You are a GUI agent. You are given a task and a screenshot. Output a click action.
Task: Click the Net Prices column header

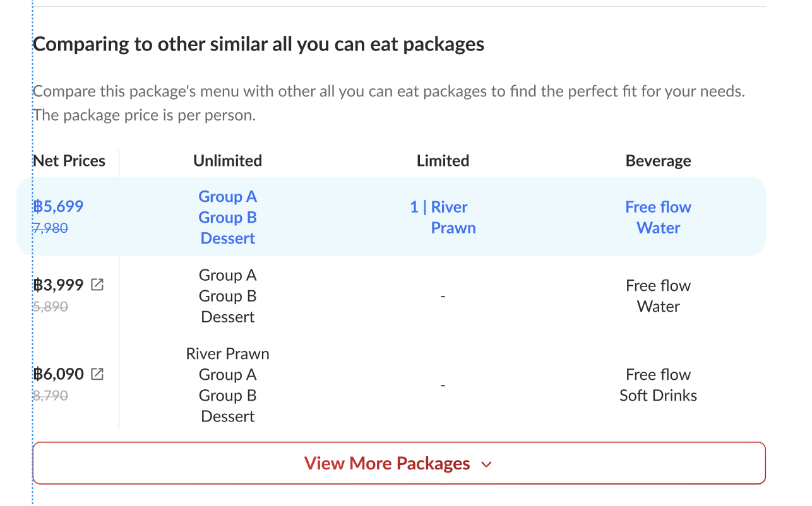pyautogui.click(x=69, y=161)
